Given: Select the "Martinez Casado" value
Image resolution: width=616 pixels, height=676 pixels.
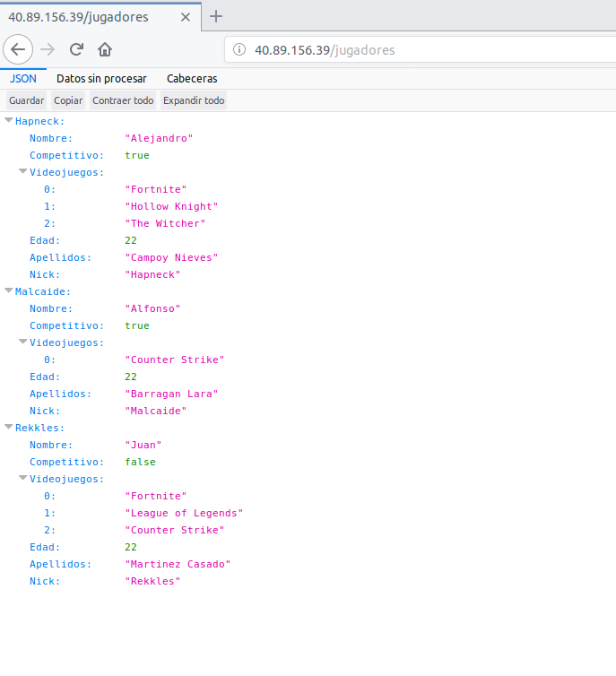Looking at the screenshot, I should coord(178,564).
